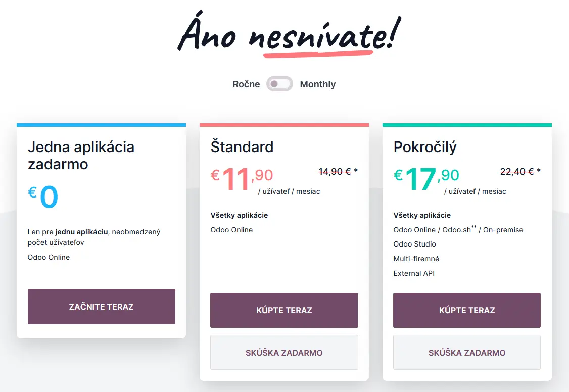Screen dimensions: 569x392
Task: Click the crossed-out 14,90 € price
Action: coord(335,171)
